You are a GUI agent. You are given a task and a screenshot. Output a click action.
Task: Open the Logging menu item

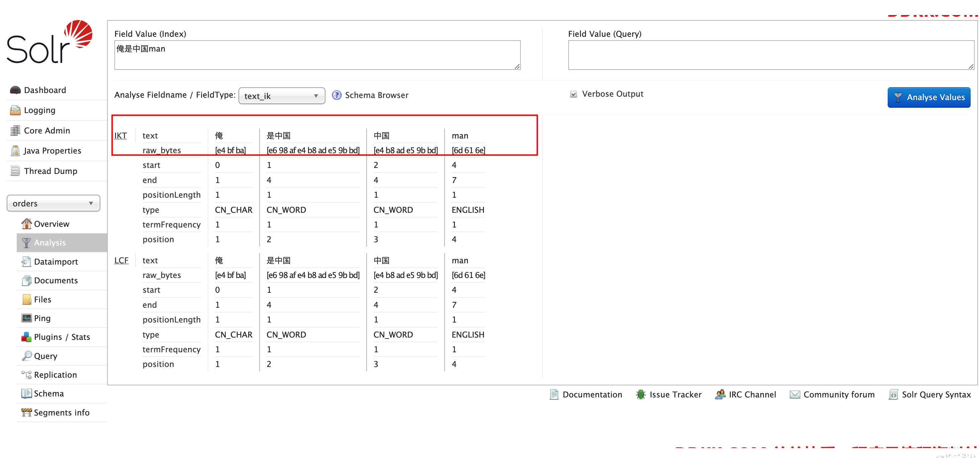click(39, 110)
